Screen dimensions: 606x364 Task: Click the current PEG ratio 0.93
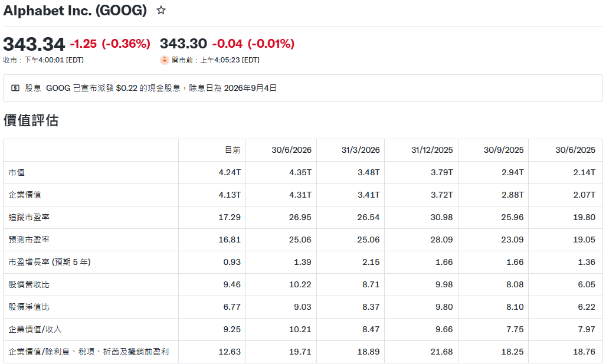[x=232, y=262]
